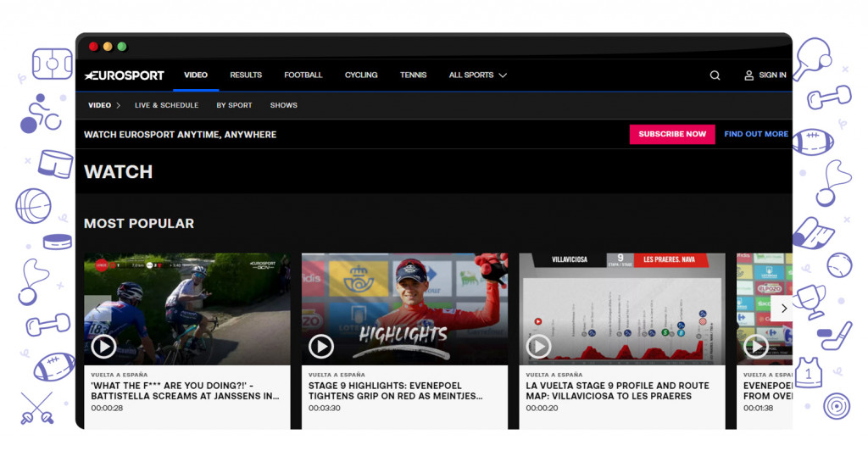Go to the Football section

[303, 75]
